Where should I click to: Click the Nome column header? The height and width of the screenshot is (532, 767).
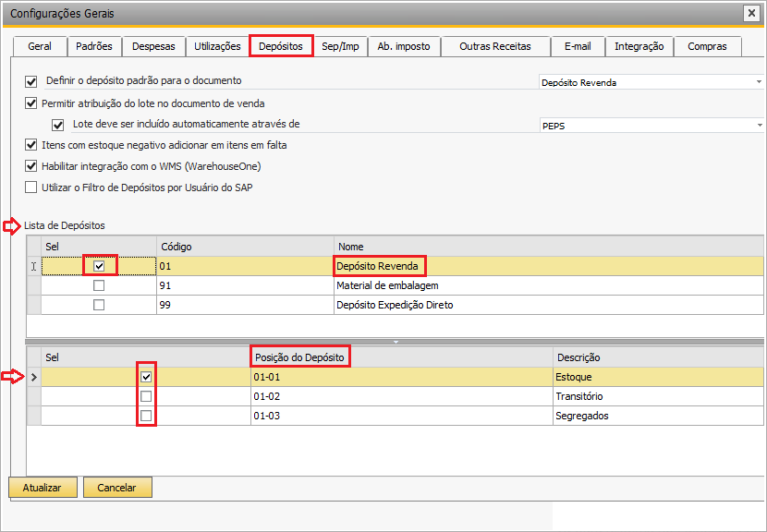pos(548,247)
